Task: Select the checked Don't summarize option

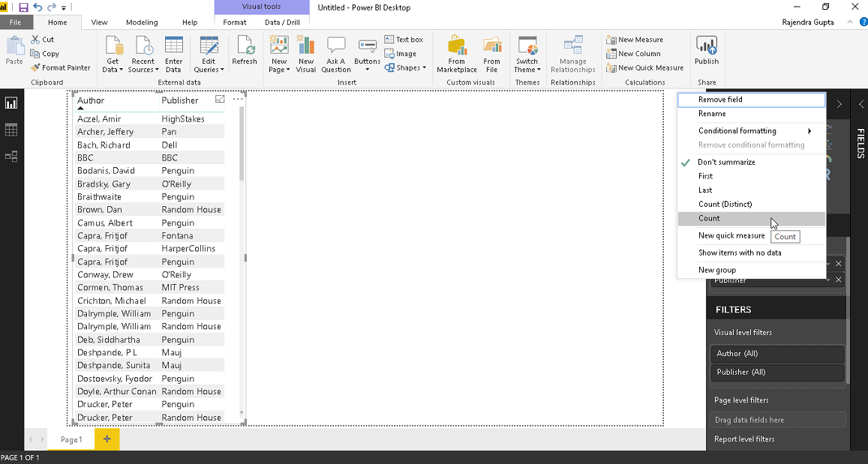Action: tap(752, 162)
